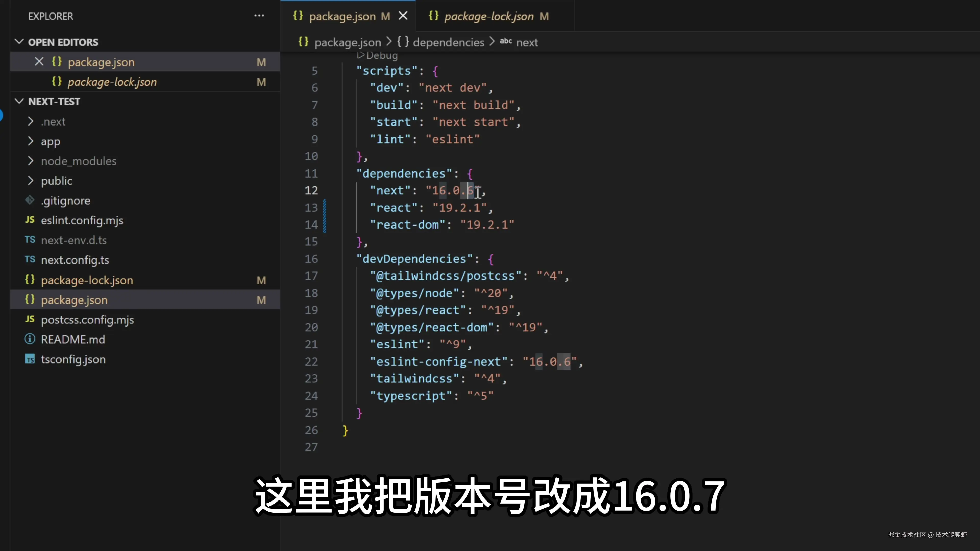Viewport: 980px width, 551px height.
Task: Click braces icon of package-lock.json in tree
Action: point(30,280)
